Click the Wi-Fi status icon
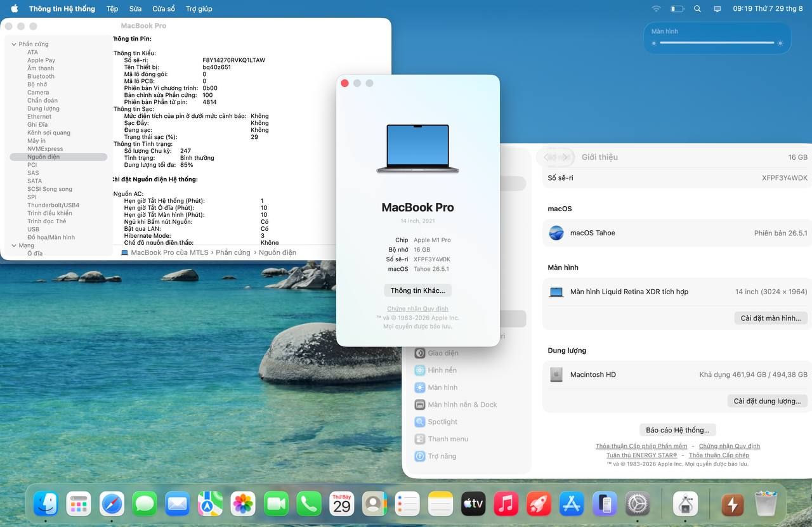Image resolution: width=812 pixels, height=527 pixels. point(656,9)
